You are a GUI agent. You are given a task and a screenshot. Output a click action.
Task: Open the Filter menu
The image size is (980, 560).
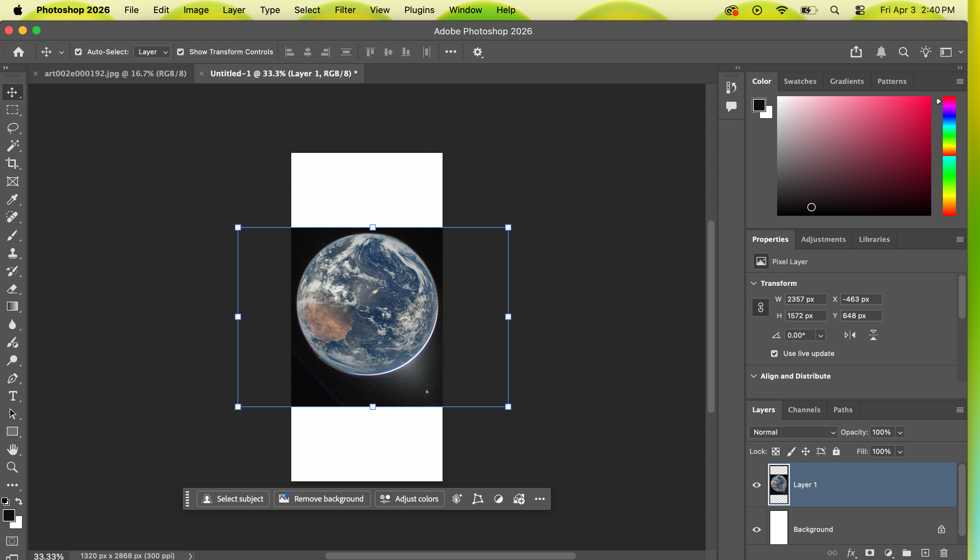click(345, 10)
